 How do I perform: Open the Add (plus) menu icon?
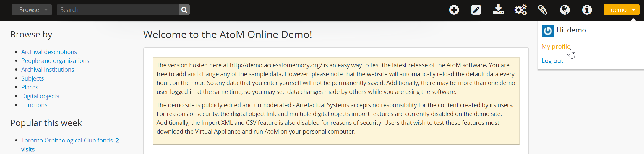(454, 10)
